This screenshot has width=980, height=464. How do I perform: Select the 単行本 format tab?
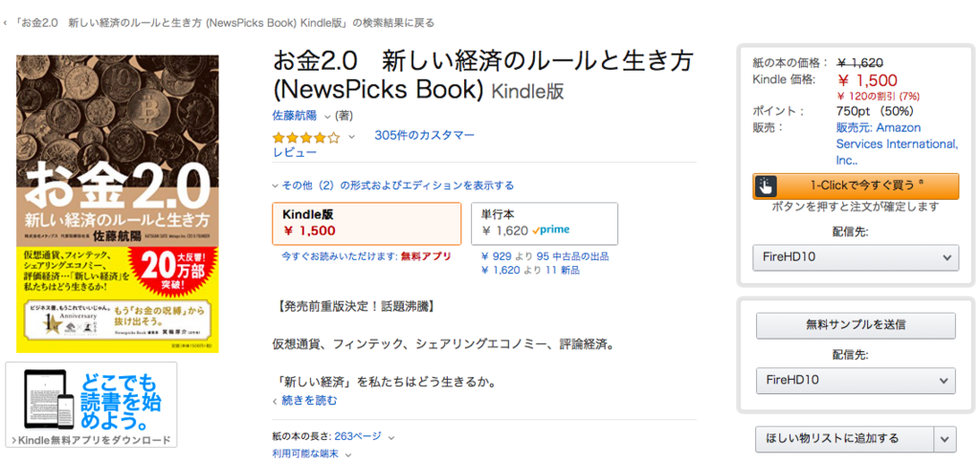(x=544, y=223)
